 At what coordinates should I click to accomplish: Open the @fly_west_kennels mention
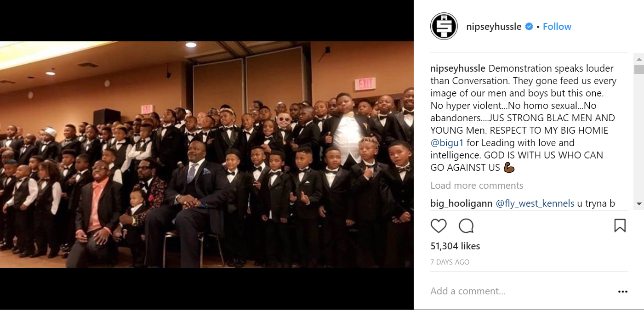coord(535,203)
